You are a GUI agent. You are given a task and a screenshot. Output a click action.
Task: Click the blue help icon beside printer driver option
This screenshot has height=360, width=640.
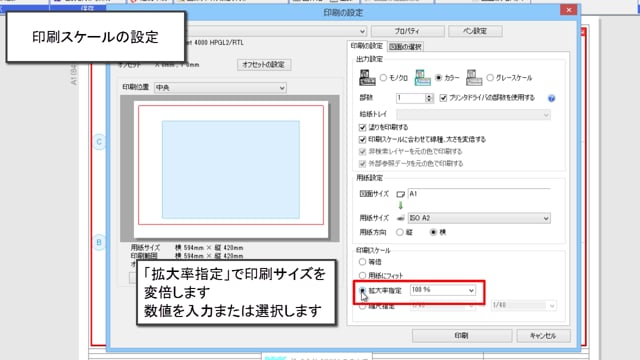point(551,98)
